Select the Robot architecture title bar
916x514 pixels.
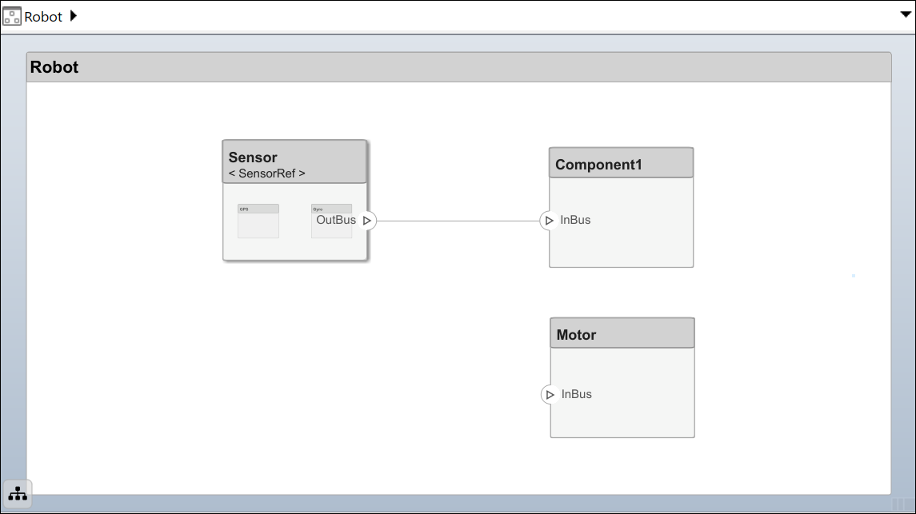click(x=55, y=68)
